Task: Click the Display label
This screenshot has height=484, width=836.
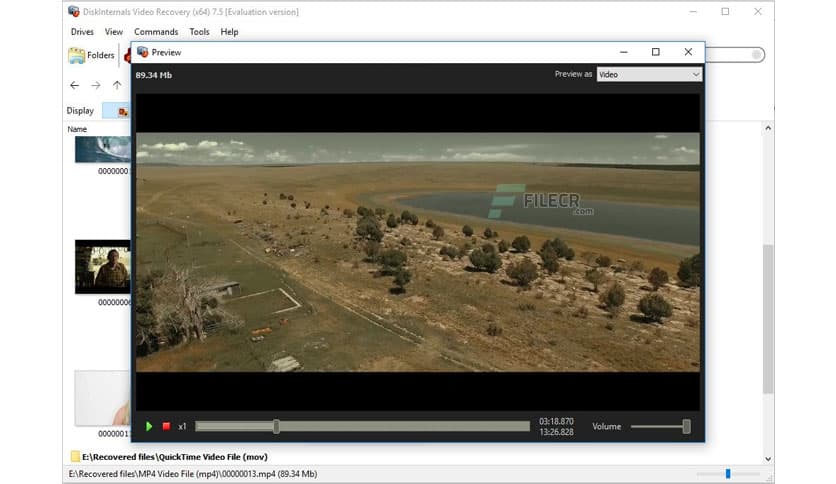Action: point(80,111)
